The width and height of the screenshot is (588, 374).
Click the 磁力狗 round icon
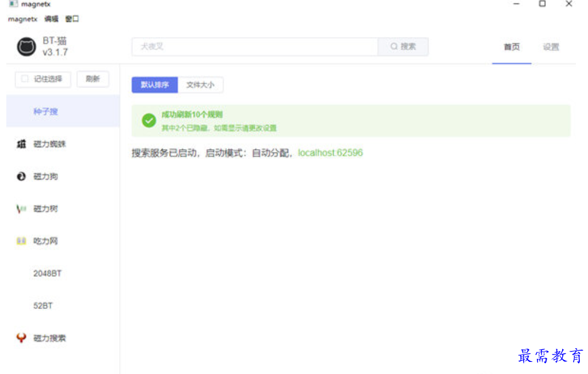[21, 176]
